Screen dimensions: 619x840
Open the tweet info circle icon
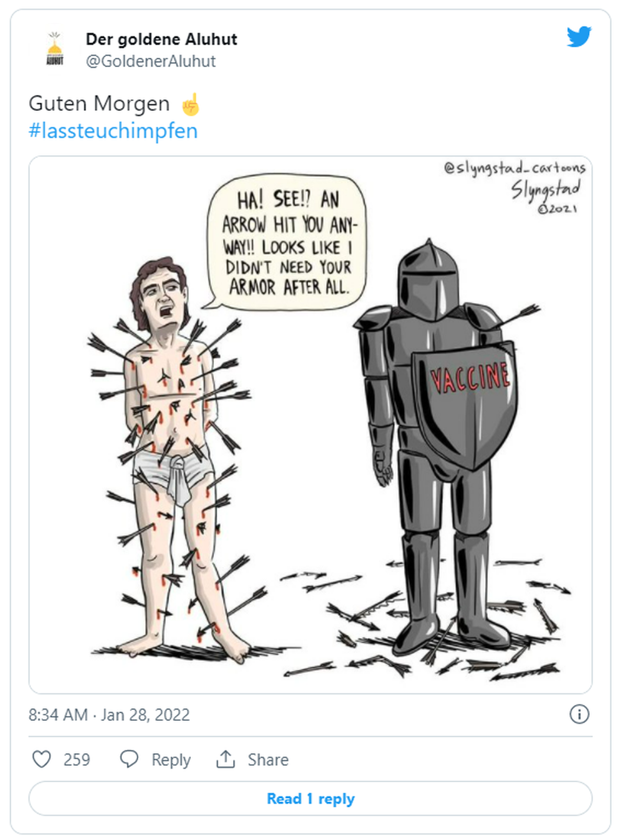(579, 714)
